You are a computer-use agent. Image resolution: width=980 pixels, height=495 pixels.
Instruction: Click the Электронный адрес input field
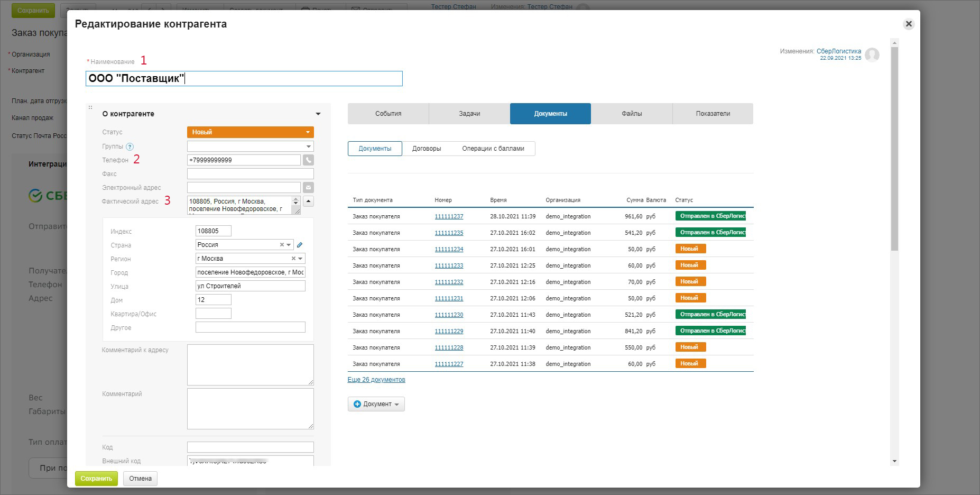coord(244,187)
